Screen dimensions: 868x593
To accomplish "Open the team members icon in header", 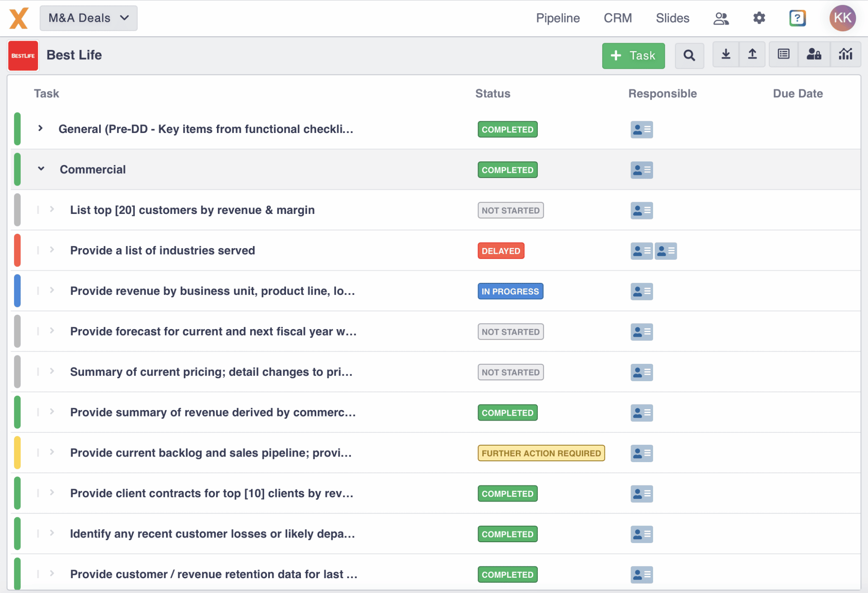I will (x=721, y=18).
